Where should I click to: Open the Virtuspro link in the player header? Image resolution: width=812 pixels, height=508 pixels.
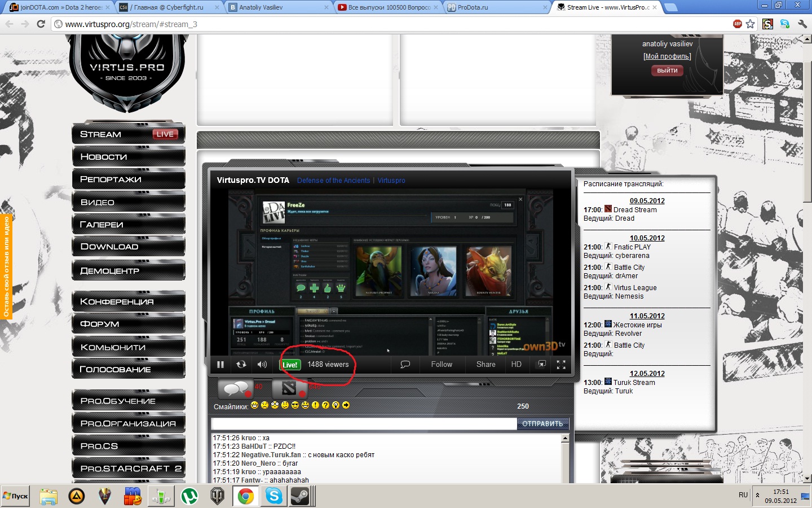tap(391, 181)
